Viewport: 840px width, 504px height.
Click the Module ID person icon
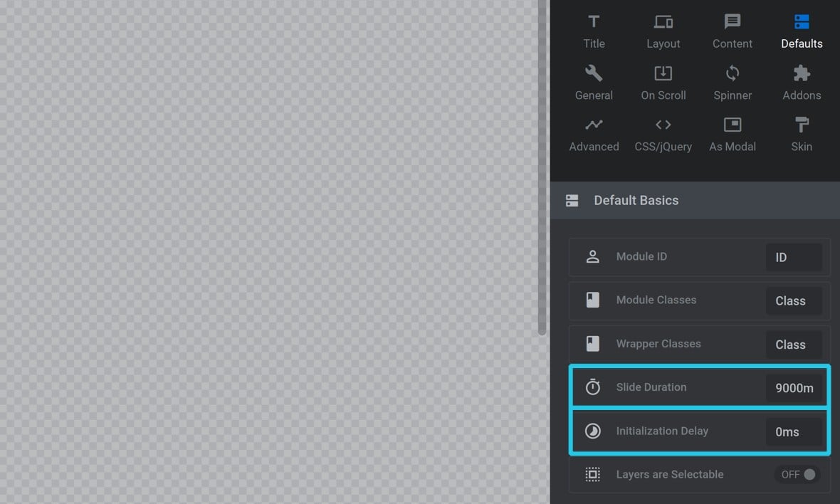[592, 256]
